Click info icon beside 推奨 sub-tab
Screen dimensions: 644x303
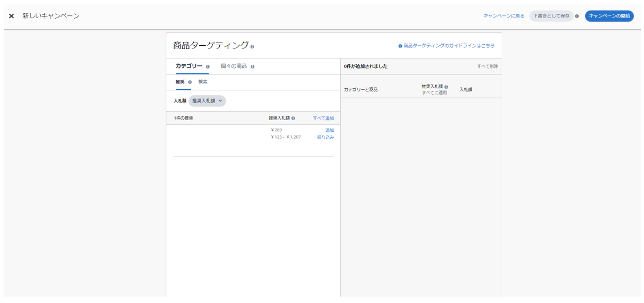tap(190, 82)
